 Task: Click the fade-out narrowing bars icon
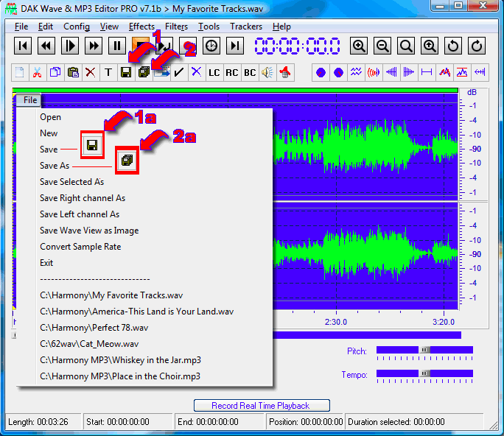click(409, 72)
